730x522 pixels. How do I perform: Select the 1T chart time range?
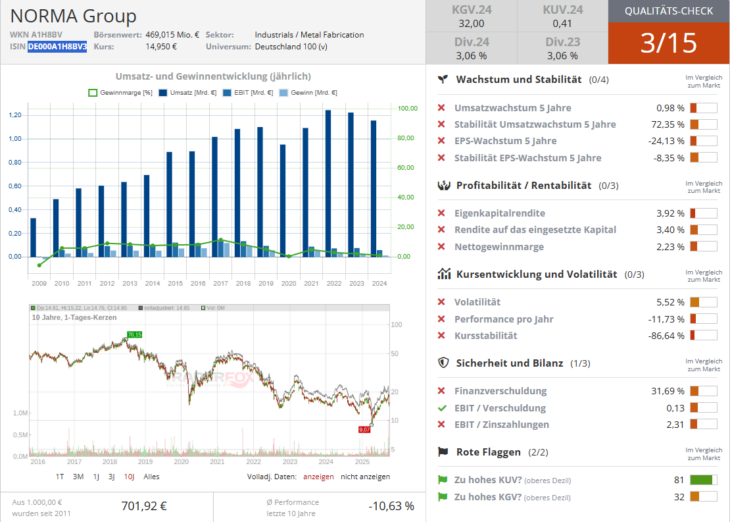59,476
